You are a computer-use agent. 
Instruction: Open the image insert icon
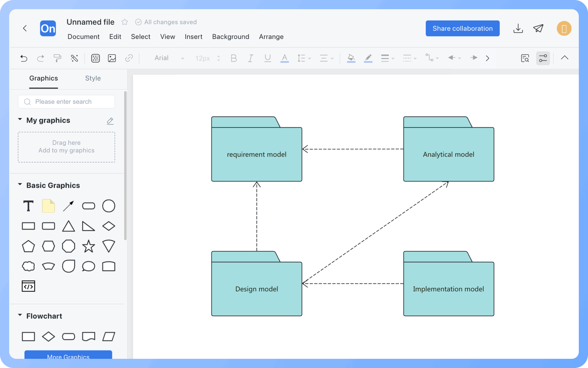pyautogui.click(x=112, y=58)
